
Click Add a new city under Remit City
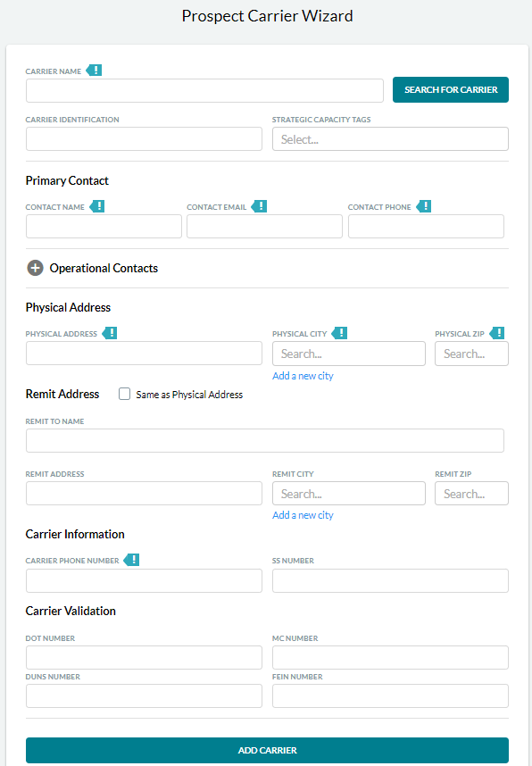pos(303,515)
